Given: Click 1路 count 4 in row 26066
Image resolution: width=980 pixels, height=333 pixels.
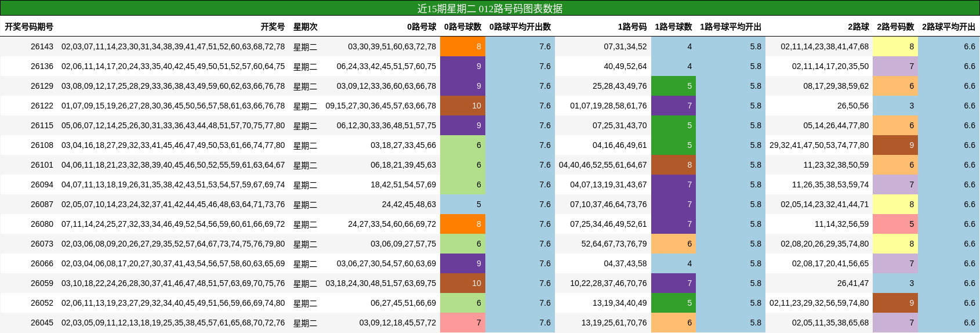Looking at the screenshot, I should tap(673, 263).
